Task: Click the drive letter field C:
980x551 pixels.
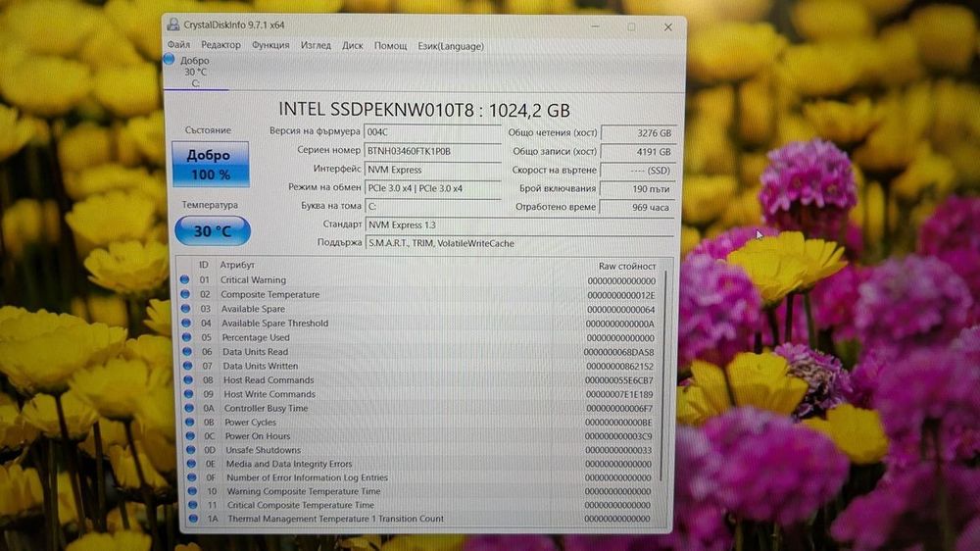Action: tap(432, 206)
